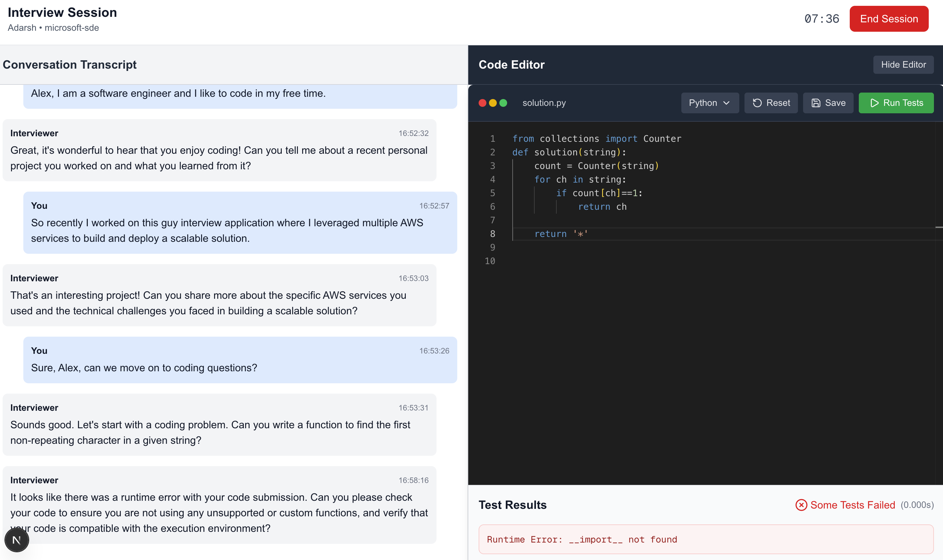Click the editor's vertical scrollbar marker

pos(938,227)
